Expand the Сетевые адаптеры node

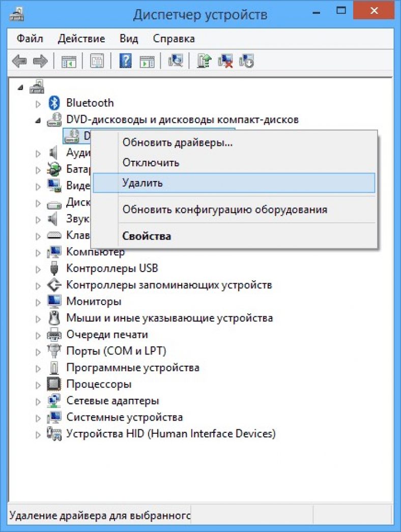38,401
